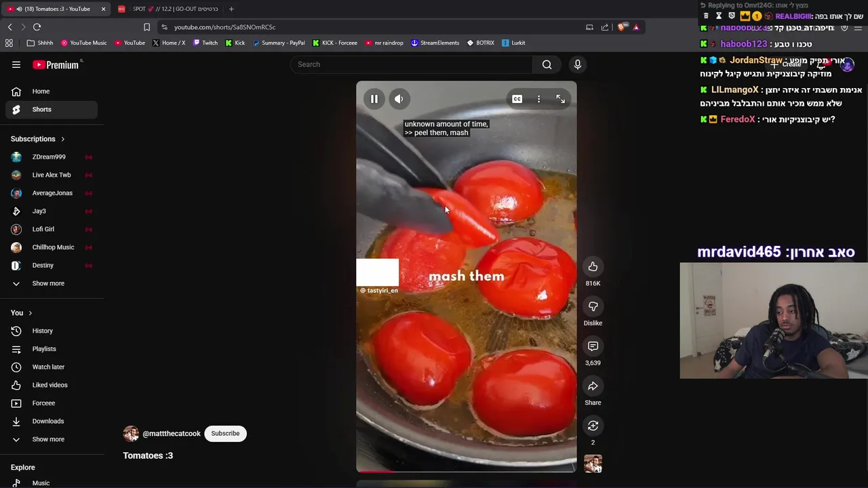This screenshot has width=868, height=488.
Task: Enter fullscreen for the Short
Action: (560, 99)
